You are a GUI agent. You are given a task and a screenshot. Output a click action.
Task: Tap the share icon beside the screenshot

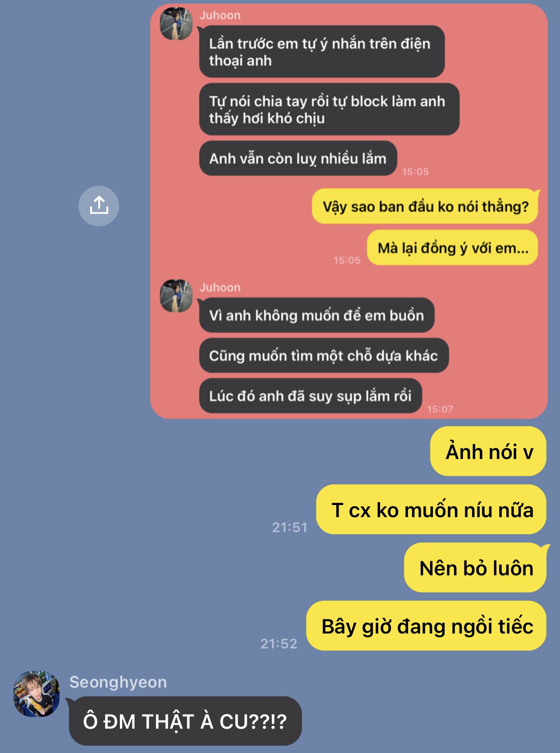pos(99,206)
